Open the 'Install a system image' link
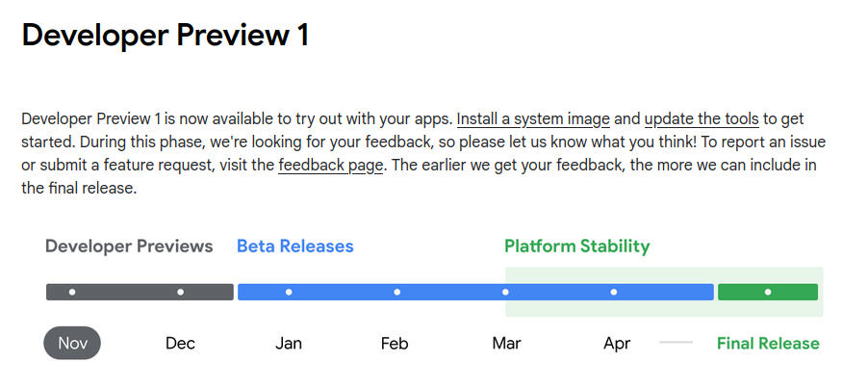The height and width of the screenshot is (388, 868). coord(533,119)
